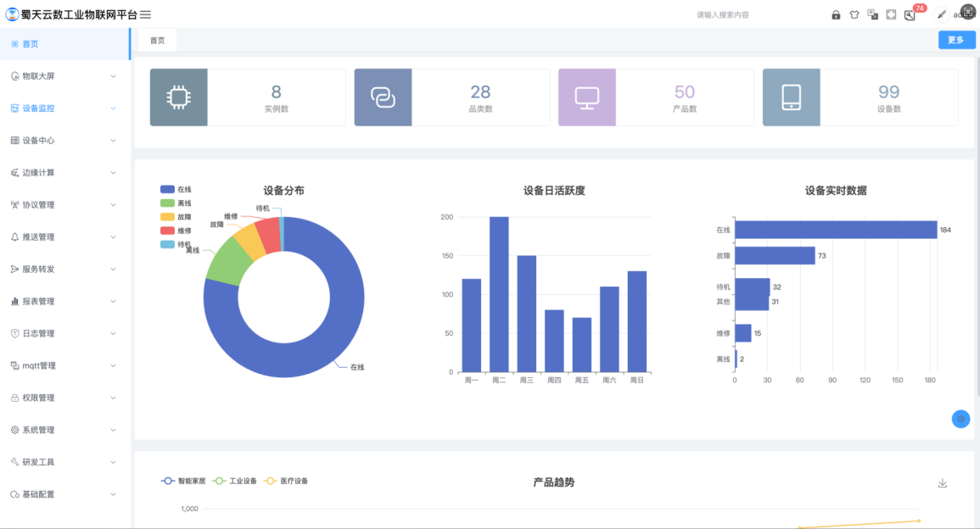Viewport: 980px width, 529px height.
Task: Click the language translate icon
Action: click(873, 15)
